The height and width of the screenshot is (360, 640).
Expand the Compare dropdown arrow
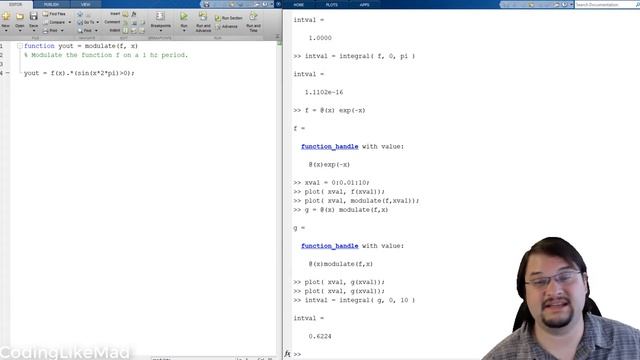(x=69, y=22)
